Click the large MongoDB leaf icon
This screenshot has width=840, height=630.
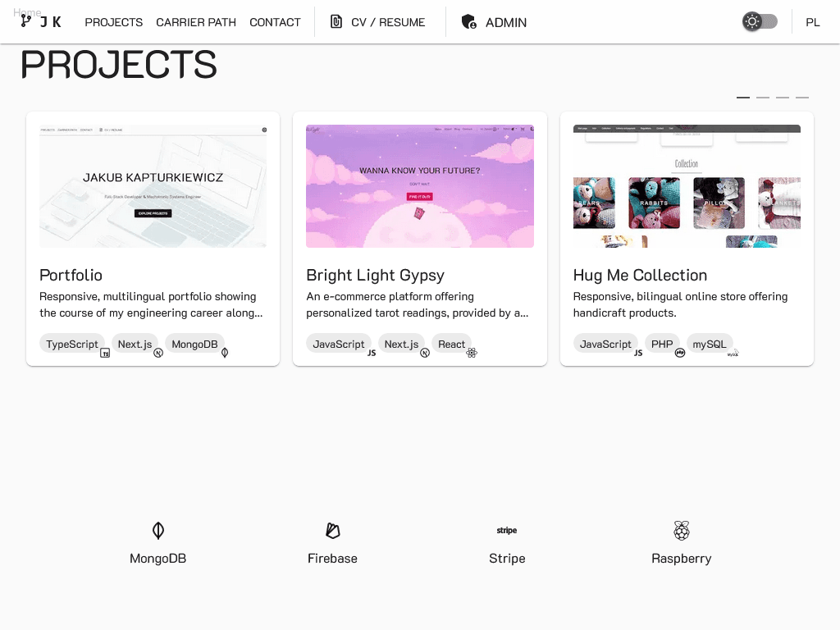point(158,531)
